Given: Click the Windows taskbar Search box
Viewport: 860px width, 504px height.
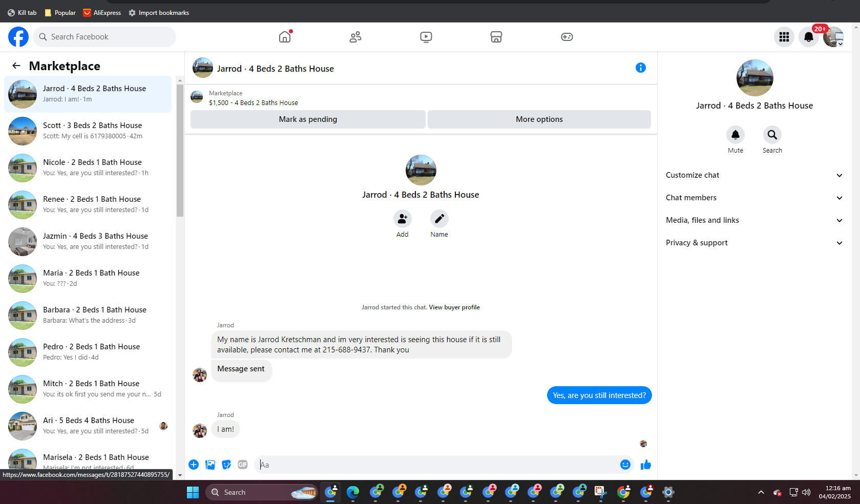Looking at the screenshot, I should [x=263, y=492].
